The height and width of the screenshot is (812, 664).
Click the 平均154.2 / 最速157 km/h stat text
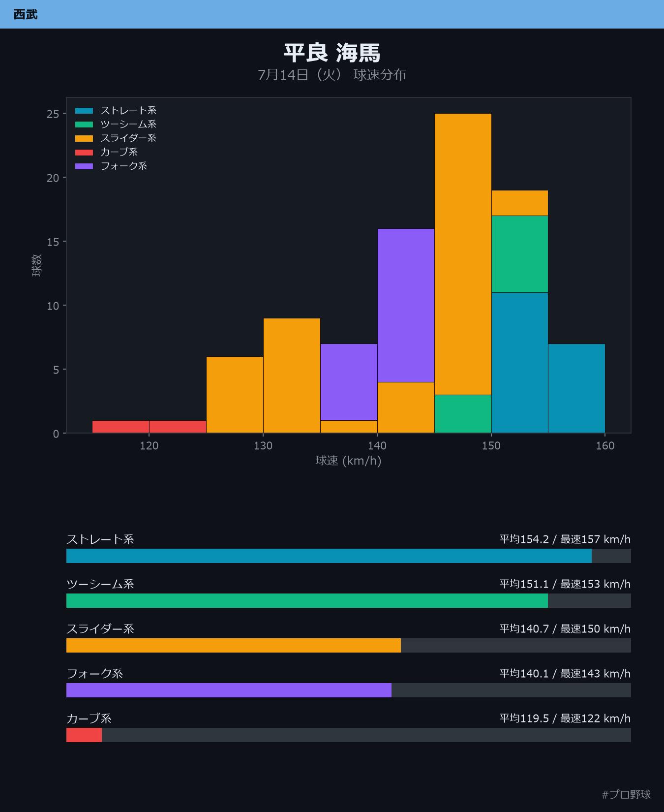(565, 539)
